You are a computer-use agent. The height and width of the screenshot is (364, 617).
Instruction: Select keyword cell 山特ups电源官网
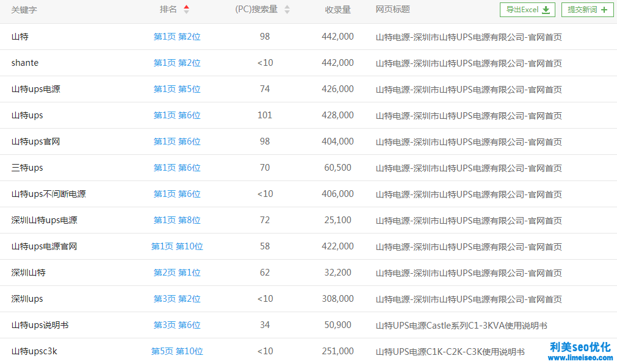pos(44,246)
